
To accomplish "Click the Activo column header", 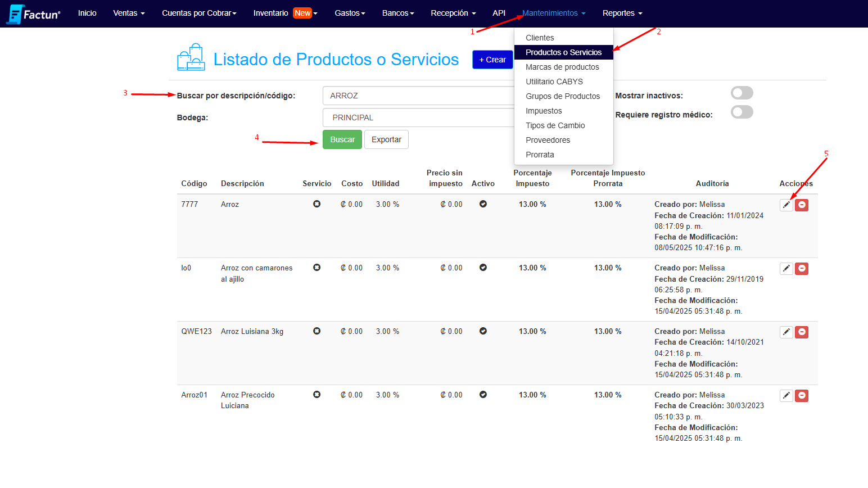I will pos(483,183).
